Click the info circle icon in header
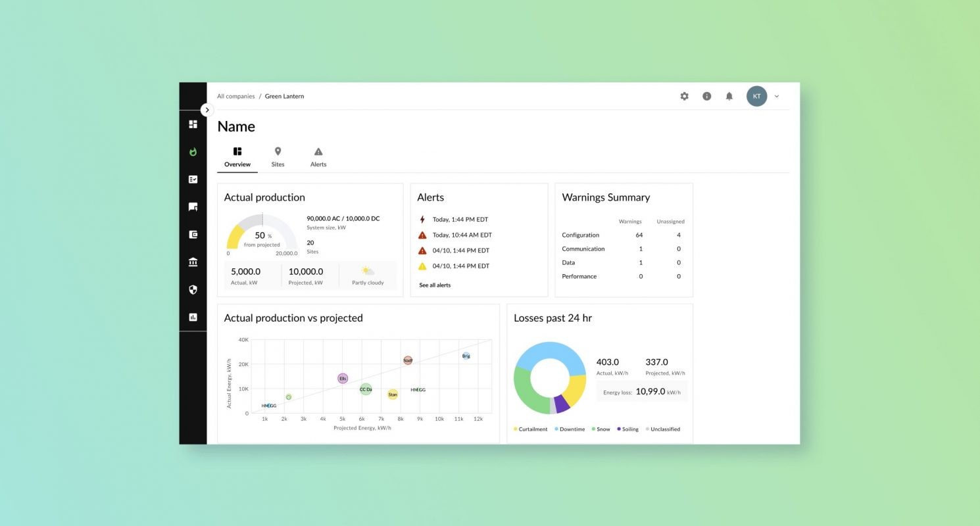This screenshot has width=980, height=526. (x=706, y=96)
